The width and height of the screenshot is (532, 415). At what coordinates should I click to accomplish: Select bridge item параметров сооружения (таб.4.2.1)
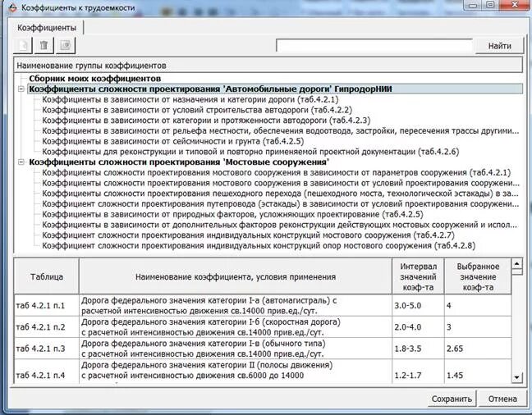[276, 172]
